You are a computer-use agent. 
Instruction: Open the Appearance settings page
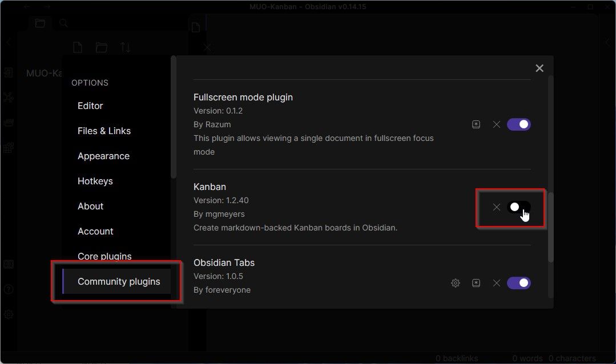tap(103, 156)
